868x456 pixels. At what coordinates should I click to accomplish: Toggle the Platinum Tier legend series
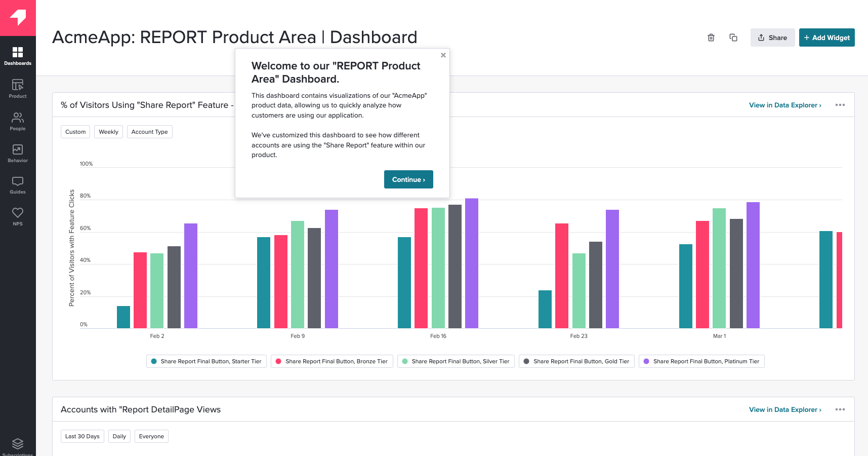pyautogui.click(x=701, y=361)
